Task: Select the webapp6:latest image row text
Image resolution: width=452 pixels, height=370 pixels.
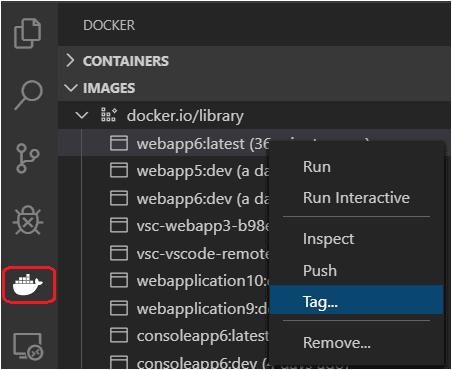Action: tap(203, 144)
